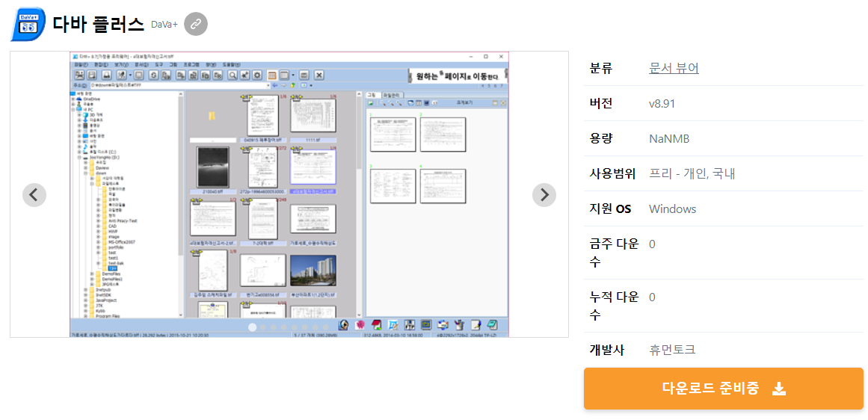This screenshot has height=420, width=868.
Task: Click the pencil cup icon in bottom bar
Action: pos(459,325)
